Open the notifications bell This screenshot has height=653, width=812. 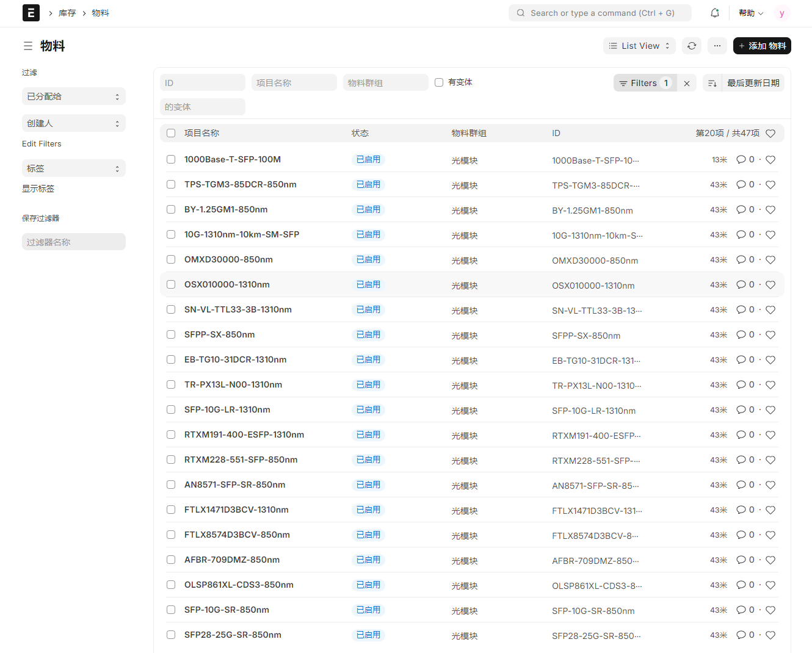714,13
